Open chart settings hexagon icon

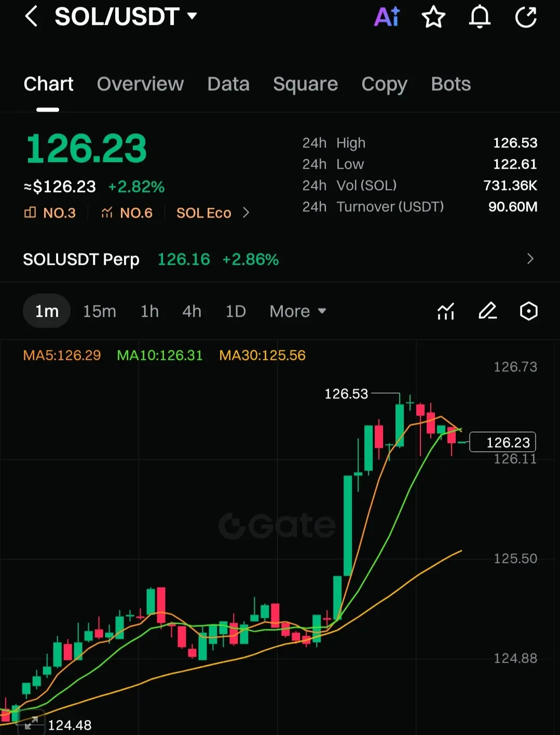coord(528,311)
